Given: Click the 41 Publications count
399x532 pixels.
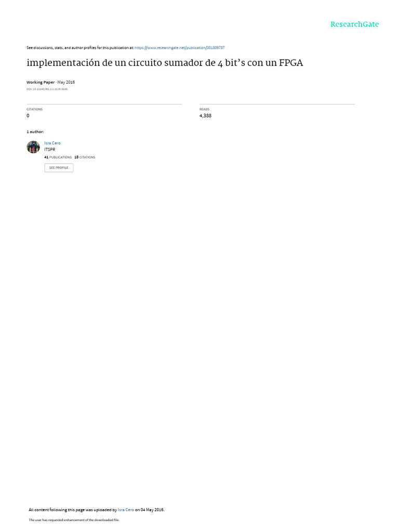Looking at the screenshot, I should (x=58, y=157).
